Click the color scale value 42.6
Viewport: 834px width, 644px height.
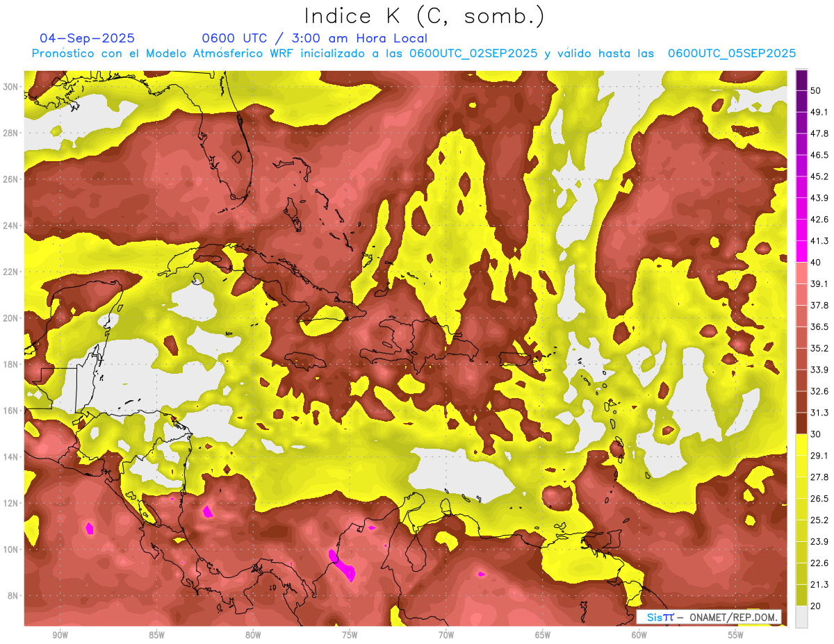(819, 220)
